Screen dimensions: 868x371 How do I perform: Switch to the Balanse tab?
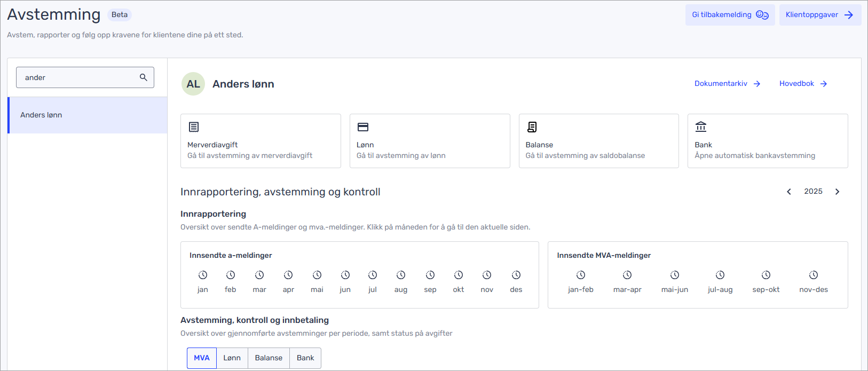click(269, 358)
